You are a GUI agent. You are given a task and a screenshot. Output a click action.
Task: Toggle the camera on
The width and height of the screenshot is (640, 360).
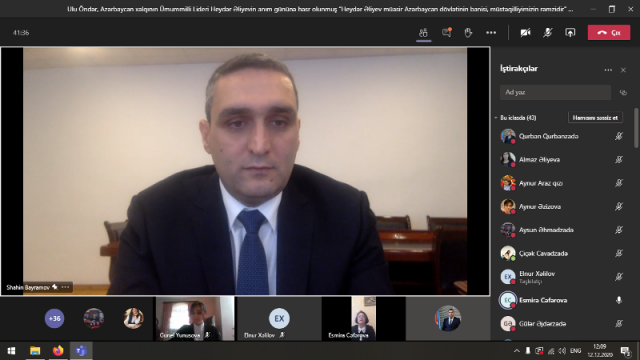[x=525, y=33]
